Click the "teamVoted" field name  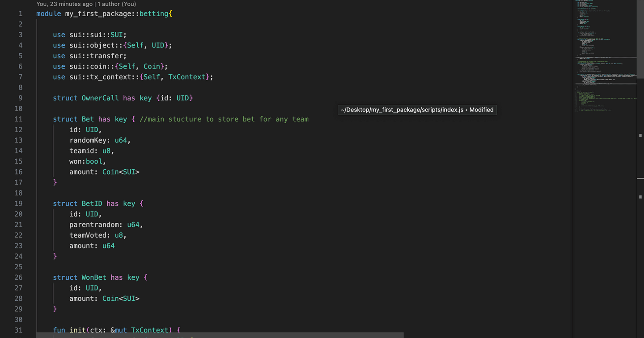coord(88,235)
